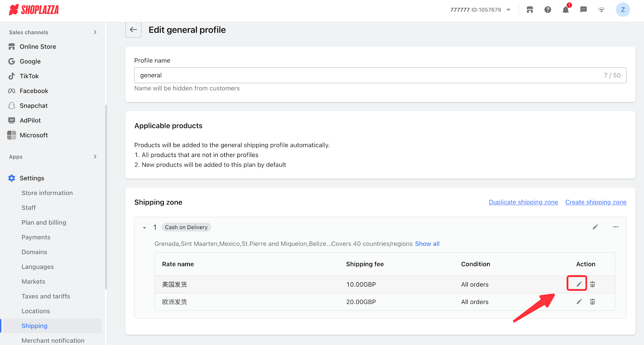
Task: Open the store account dropdown 777777
Action: [x=480, y=10]
